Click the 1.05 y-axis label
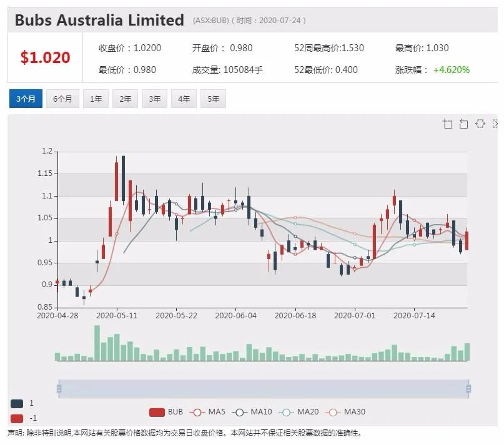 tap(45, 218)
